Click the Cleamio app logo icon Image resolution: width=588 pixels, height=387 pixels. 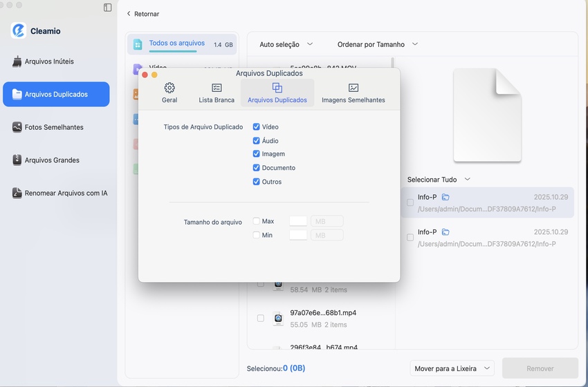click(x=19, y=30)
